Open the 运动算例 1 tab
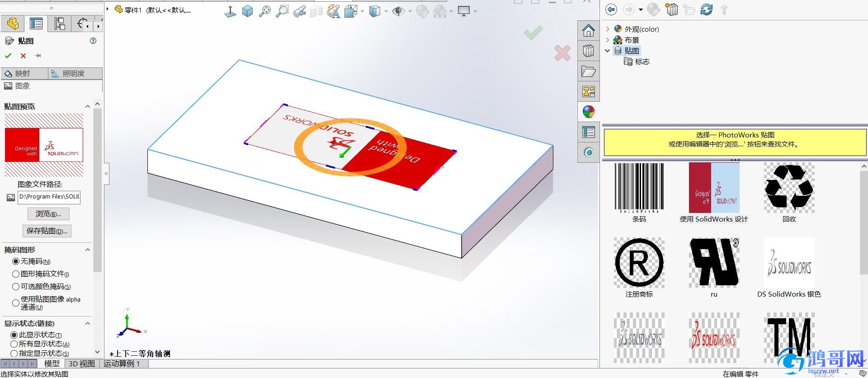Viewport: 868px width, 378px height. coord(122,364)
